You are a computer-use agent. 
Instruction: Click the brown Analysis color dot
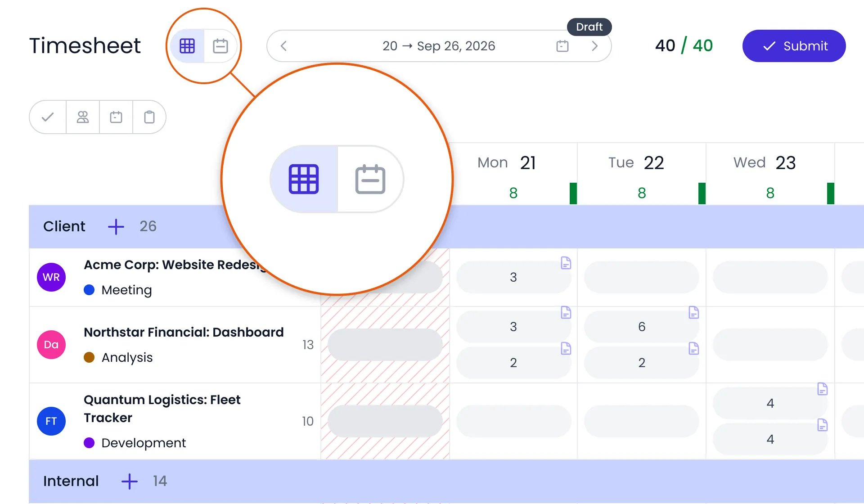click(x=89, y=357)
